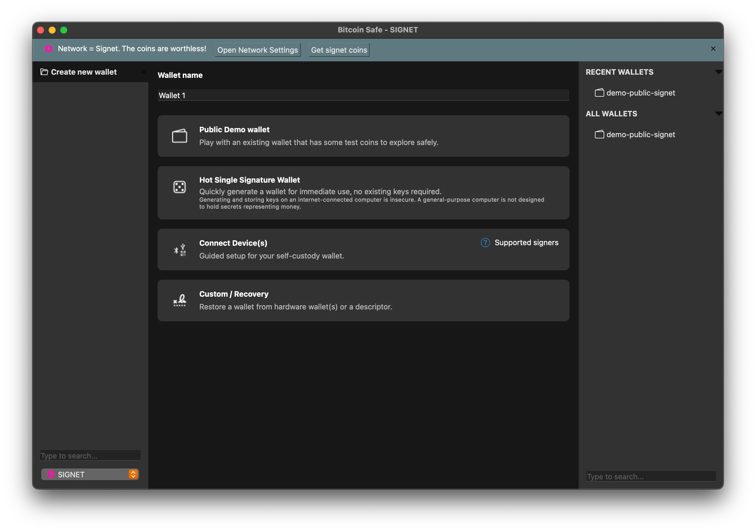Open the Supported signers link

526,243
